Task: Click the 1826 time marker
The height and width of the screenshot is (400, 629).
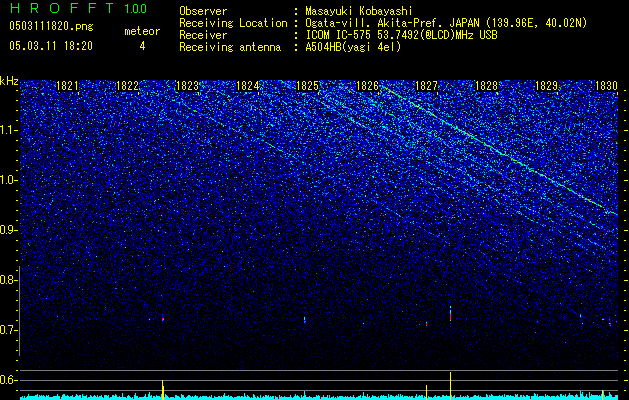Action: [367, 86]
